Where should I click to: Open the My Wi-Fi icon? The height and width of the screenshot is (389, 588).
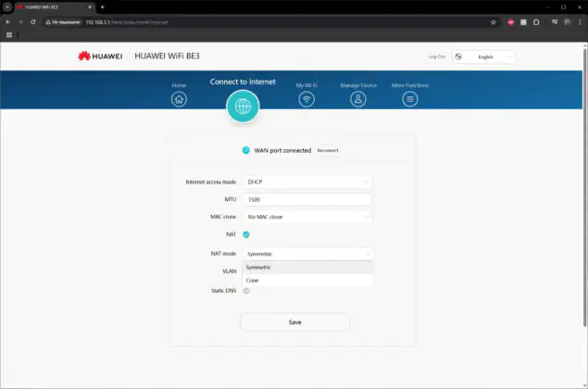tap(307, 99)
